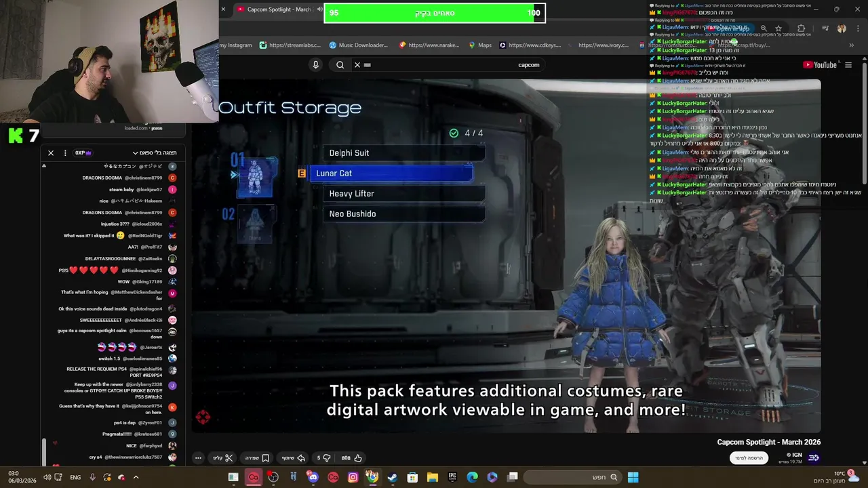Open Instagram from the taskbar
This screenshot has height=488, width=868.
tap(353, 477)
